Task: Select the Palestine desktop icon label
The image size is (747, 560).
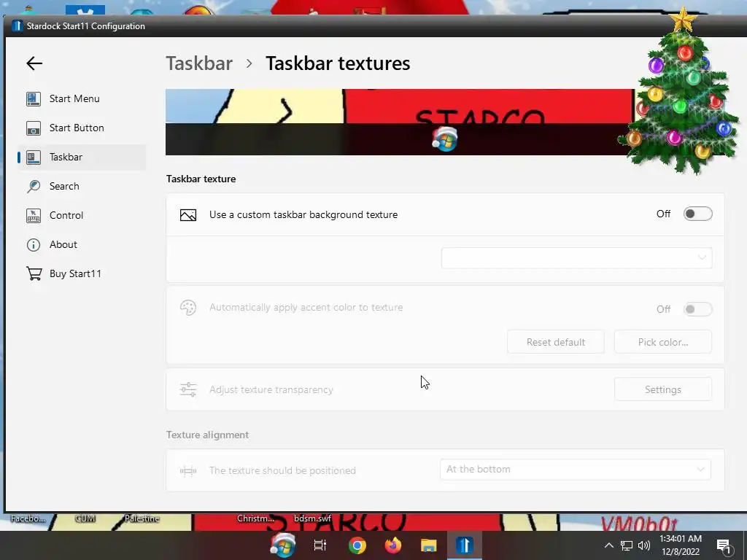Action: click(142, 518)
